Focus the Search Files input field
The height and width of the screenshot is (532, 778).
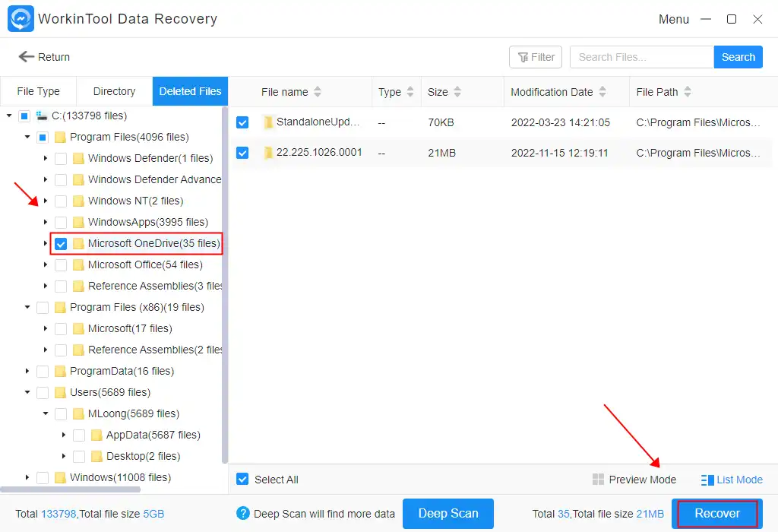coord(641,57)
